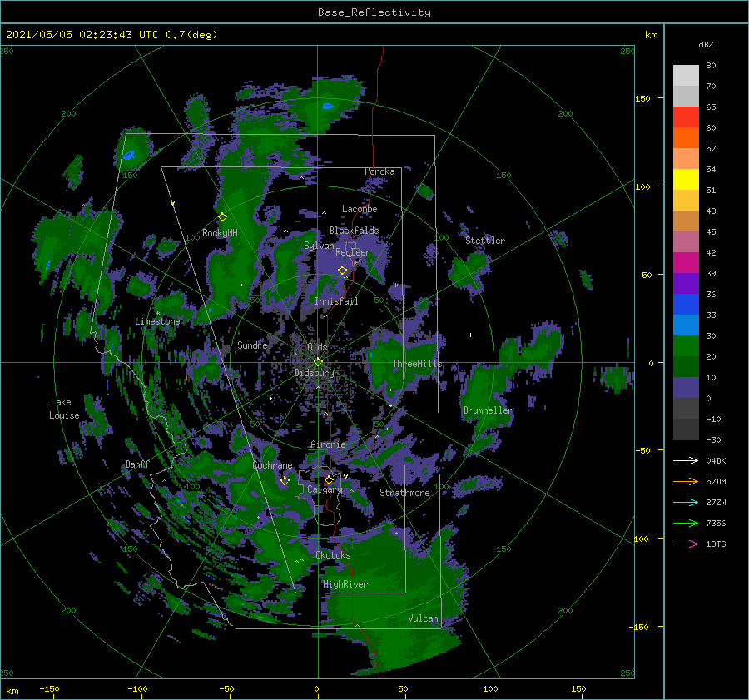Click the -100 label on bottom axis
The width and height of the screenshot is (749, 700).
click(137, 689)
